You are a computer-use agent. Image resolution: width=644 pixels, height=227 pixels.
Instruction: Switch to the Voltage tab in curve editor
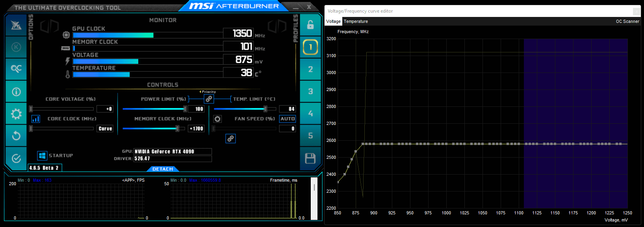coord(333,21)
